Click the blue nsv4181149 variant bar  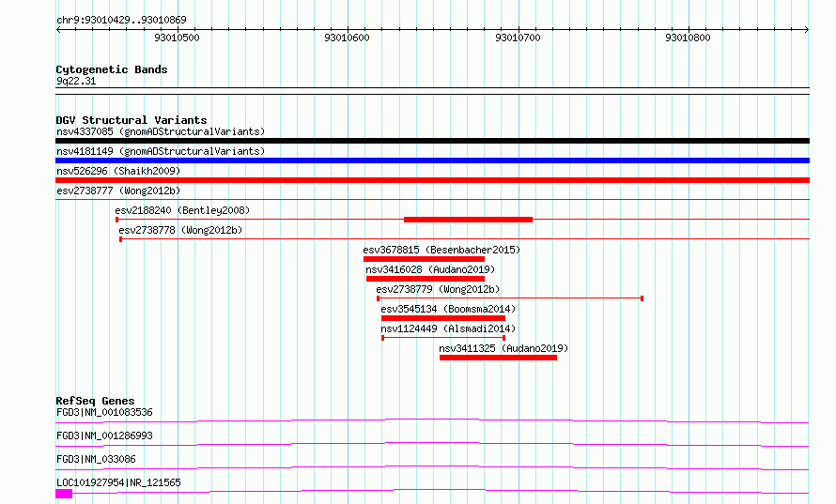432,160
